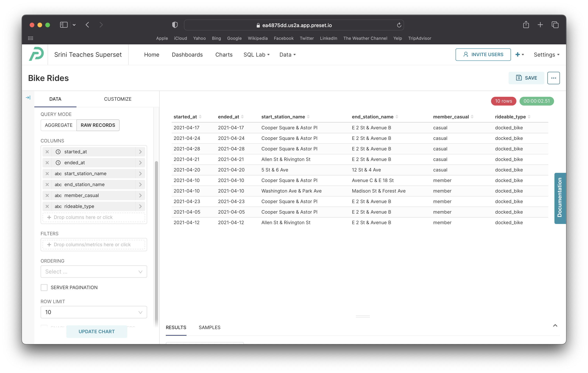Expand the started_at column options
The image size is (588, 373).
point(140,152)
